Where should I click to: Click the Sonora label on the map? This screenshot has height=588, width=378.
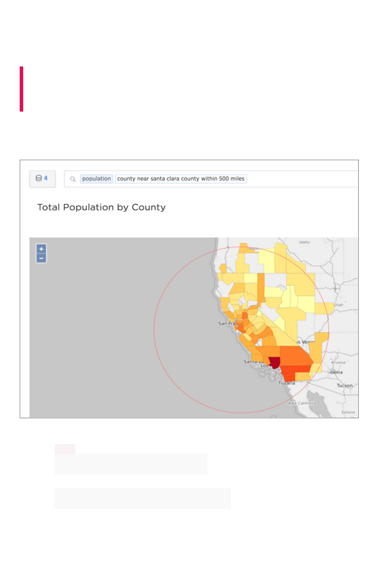click(x=347, y=412)
